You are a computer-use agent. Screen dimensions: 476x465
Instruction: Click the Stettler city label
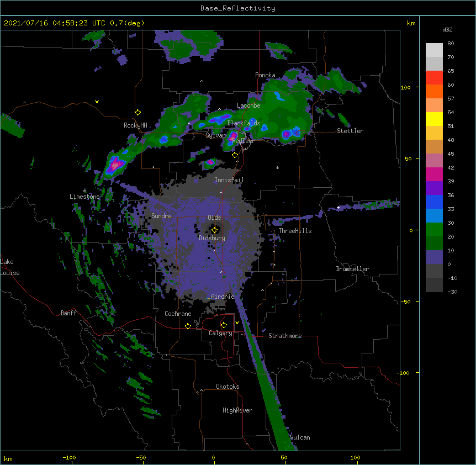[350, 131]
